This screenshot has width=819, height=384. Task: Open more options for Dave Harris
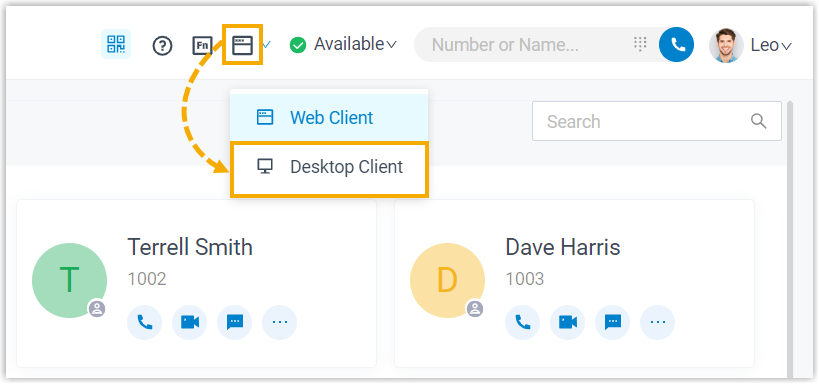(x=657, y=322)
